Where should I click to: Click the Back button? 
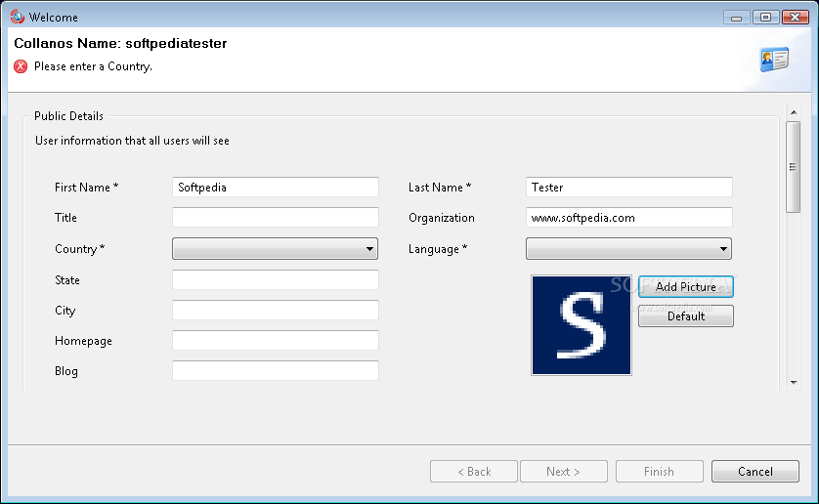(x=474, y=472)
